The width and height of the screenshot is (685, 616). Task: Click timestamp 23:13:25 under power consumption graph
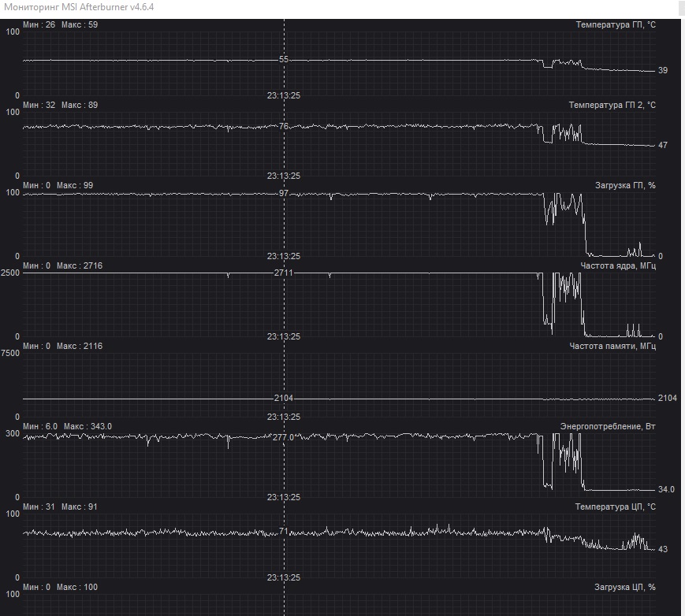(284, 497)
